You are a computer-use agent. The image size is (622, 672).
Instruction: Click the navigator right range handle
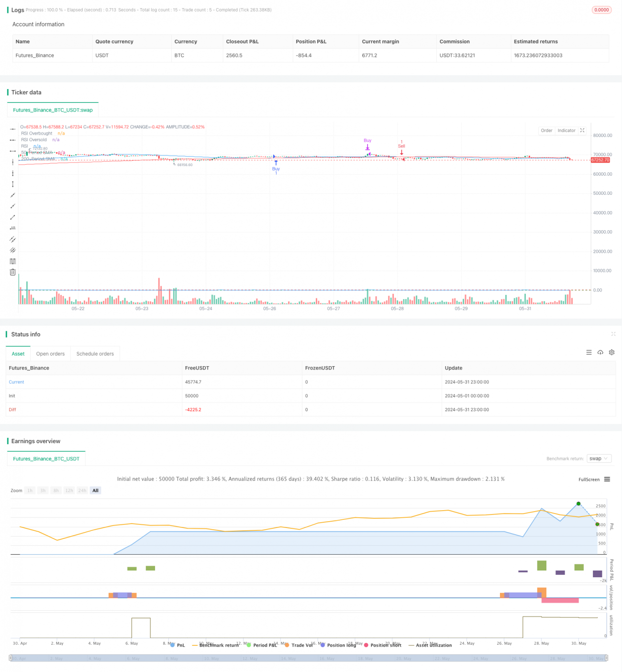pos(607,658)
